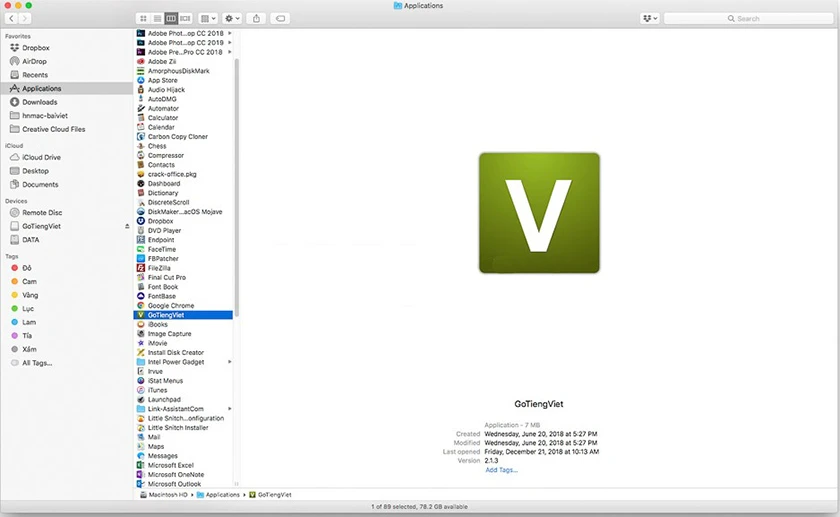
Task: Open the Dropbox toolbar dropdown
Action: 649,18
